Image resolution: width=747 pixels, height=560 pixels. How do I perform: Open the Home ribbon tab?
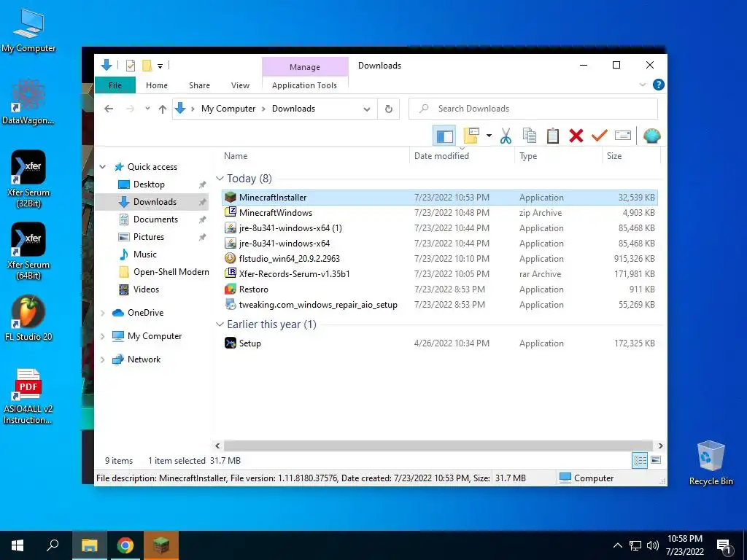157,85
